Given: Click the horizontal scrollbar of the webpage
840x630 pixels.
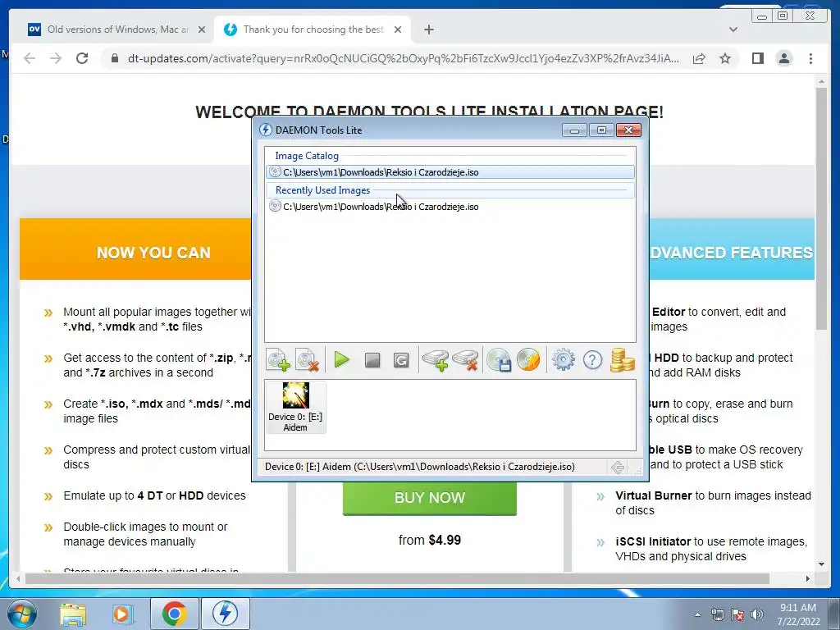Looking at the screenshot, I should pos(397,578).
